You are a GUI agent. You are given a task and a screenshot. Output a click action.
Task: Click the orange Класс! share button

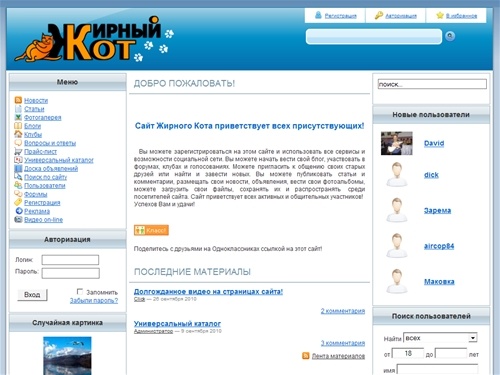point(151,230)
